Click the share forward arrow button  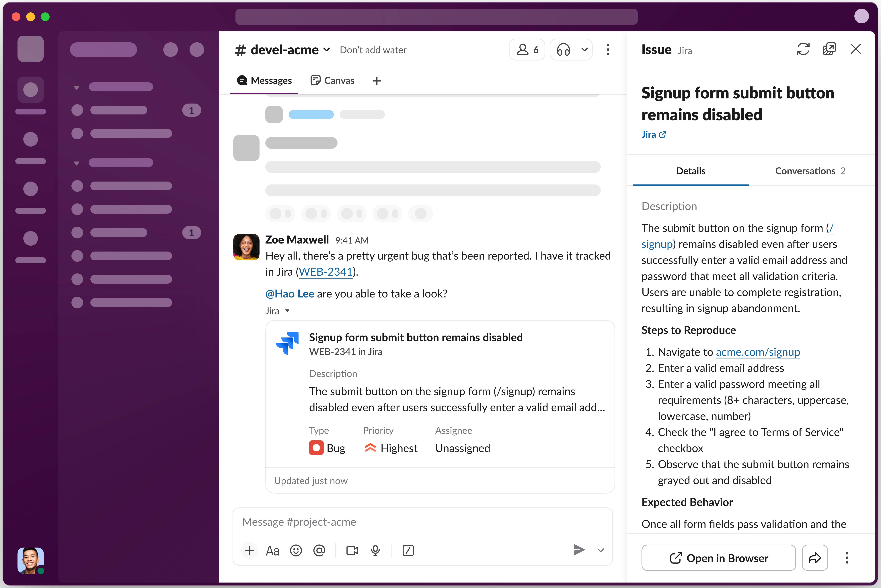click(x=815, y=558)
